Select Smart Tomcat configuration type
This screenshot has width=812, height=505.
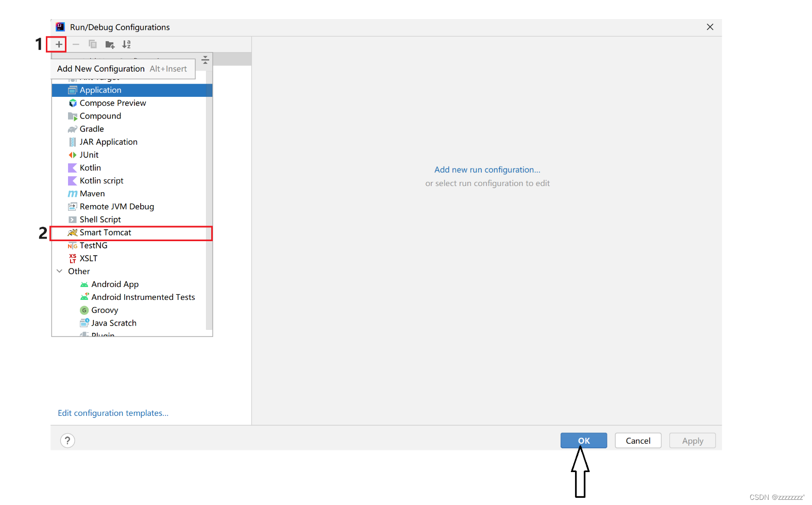132,232
